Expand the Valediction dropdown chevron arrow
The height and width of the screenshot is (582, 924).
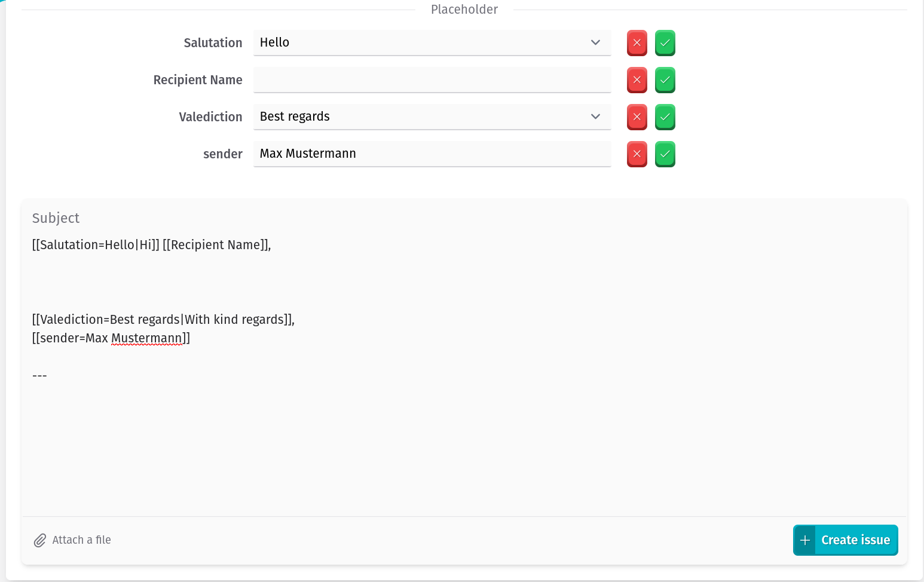595,117
